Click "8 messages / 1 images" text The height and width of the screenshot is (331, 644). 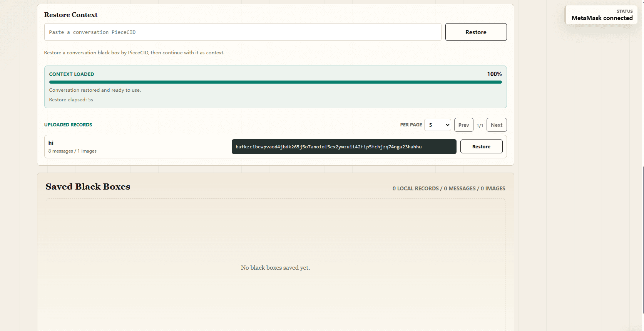[x=72, y=151]
